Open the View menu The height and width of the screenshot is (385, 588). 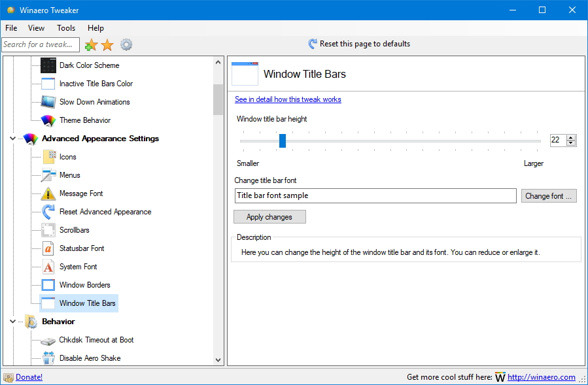(x=37, y=28)
